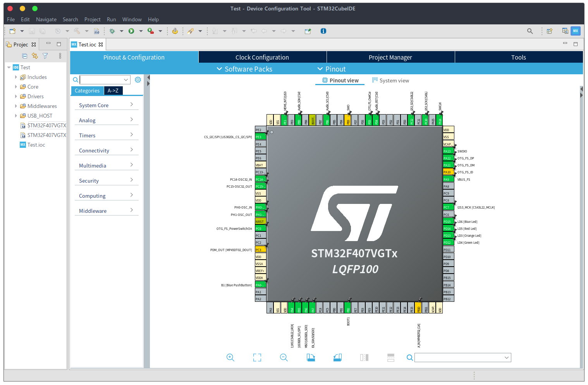Switch to System view
The width and height of the screenshot is (588, 385).
(x=390, y=80)
